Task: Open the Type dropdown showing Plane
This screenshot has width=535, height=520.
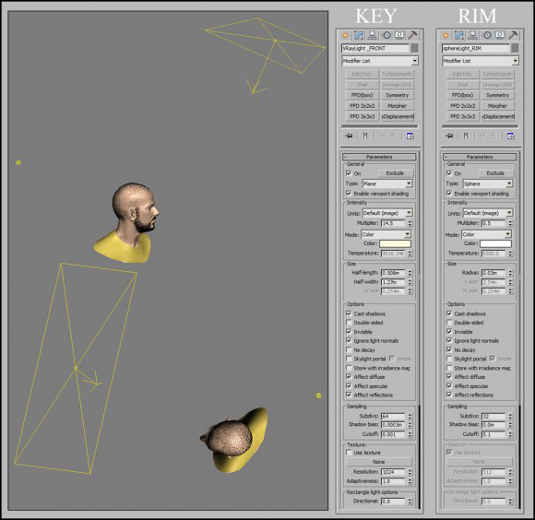Action: tap(387, 184)
